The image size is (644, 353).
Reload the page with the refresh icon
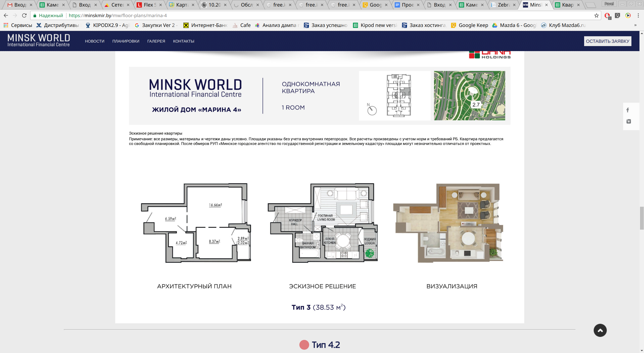point(24,15)
